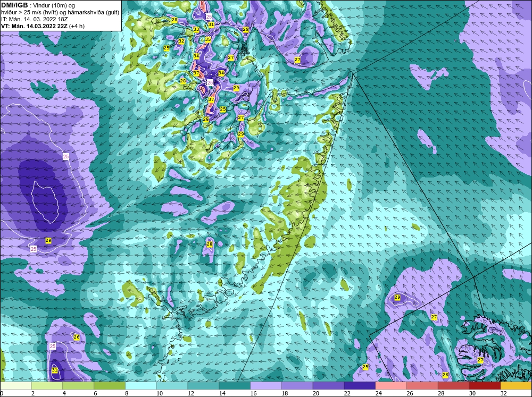The height and width of the screenshot is (397, 532).
Task: Click the yellow gust label 35
Action: coord(208,39)
